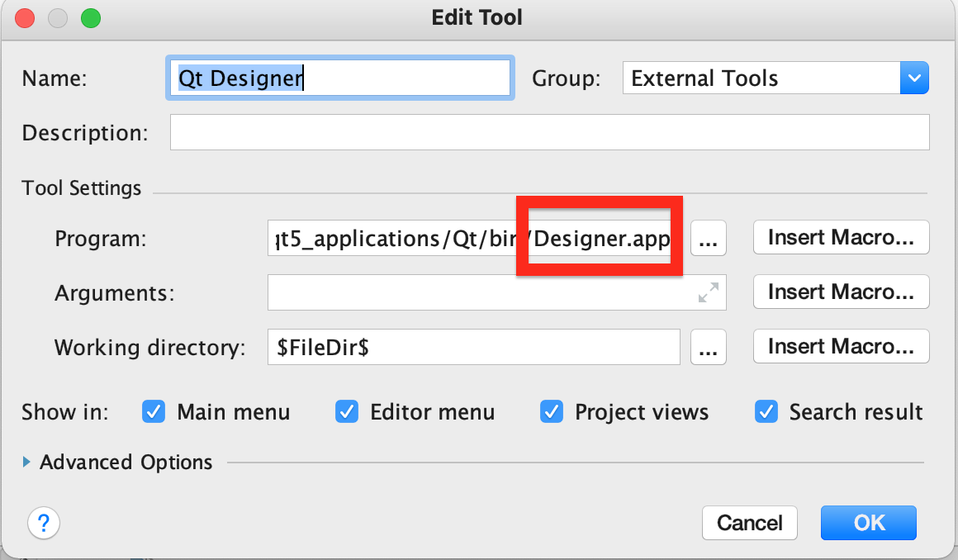Viewport: 958px width, 560px height.
Task: Insert Macro for the Program field
Action: tap(842, 237)
